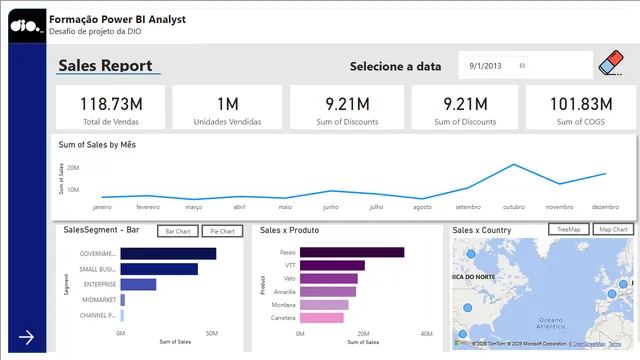Click the 'Sum of Sales by Mês' title
Screen dimensions: 640x360
pyautogui.click(x=97, y=144)
